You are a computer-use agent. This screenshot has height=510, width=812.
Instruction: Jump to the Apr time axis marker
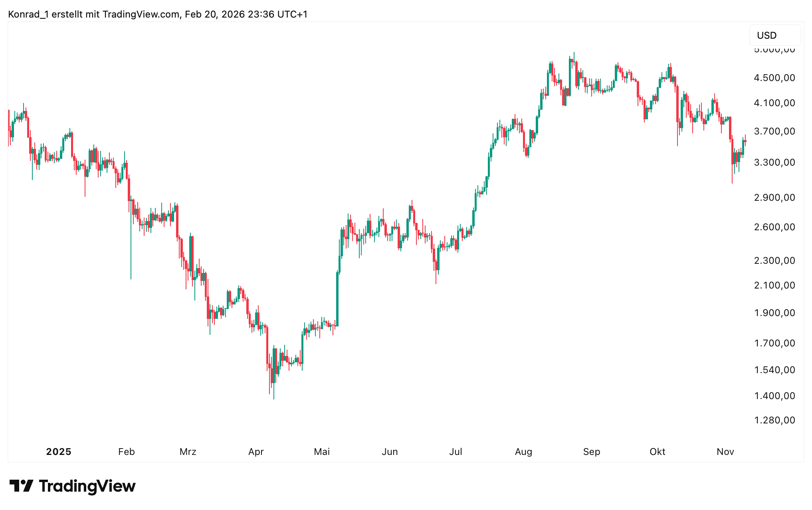[x=256, y=452]
